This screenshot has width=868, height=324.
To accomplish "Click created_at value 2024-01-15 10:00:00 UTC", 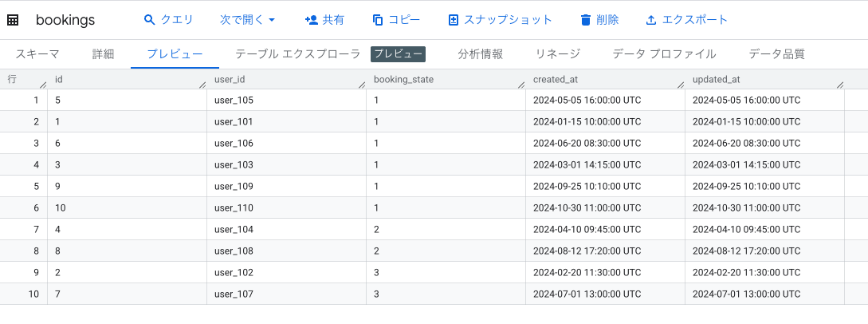I will coord(587,122).
